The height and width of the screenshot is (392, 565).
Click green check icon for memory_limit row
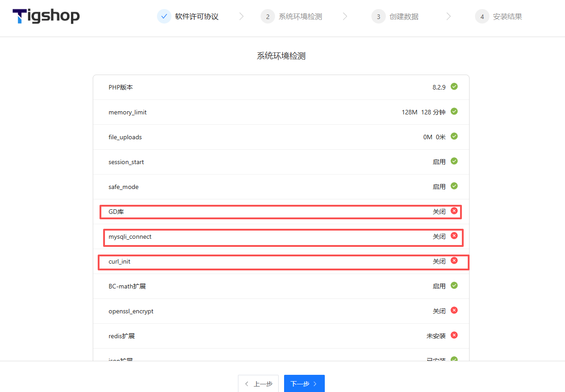pos(454,111)
